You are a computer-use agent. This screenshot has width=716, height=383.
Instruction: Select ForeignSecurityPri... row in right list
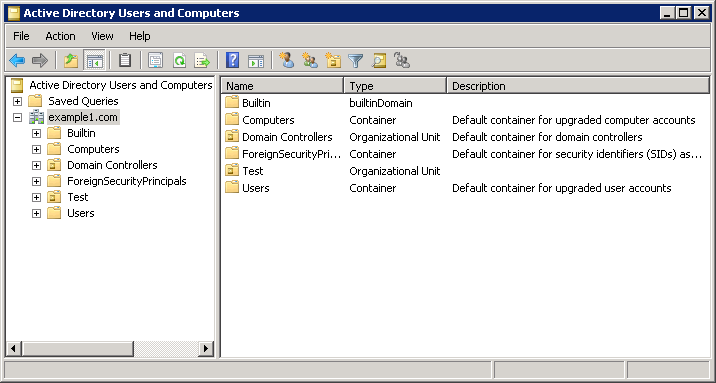(466, 154)
